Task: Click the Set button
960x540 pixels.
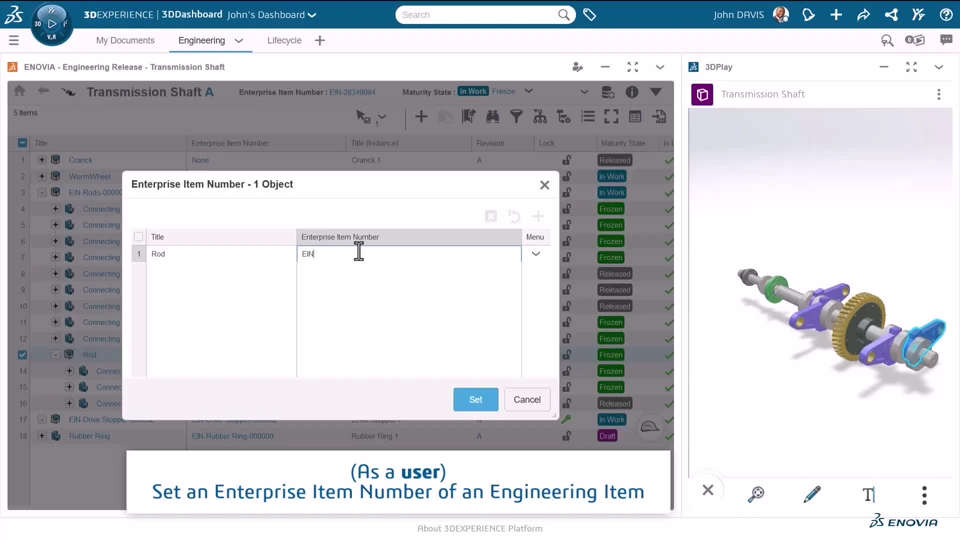Action: point(476,399)
